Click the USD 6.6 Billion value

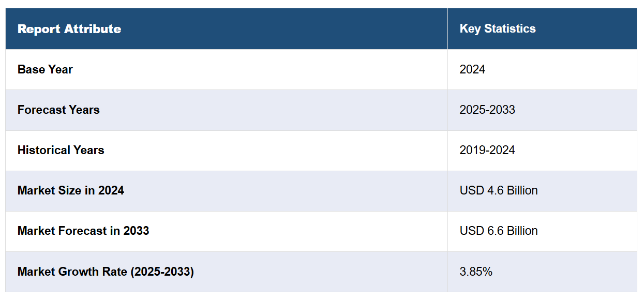(x=499, y=231)
